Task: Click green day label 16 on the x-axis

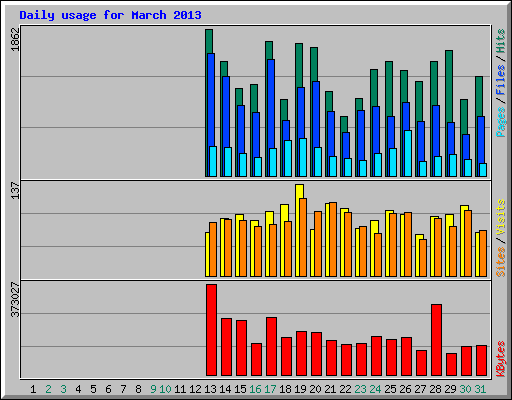Action: point(255,389)
